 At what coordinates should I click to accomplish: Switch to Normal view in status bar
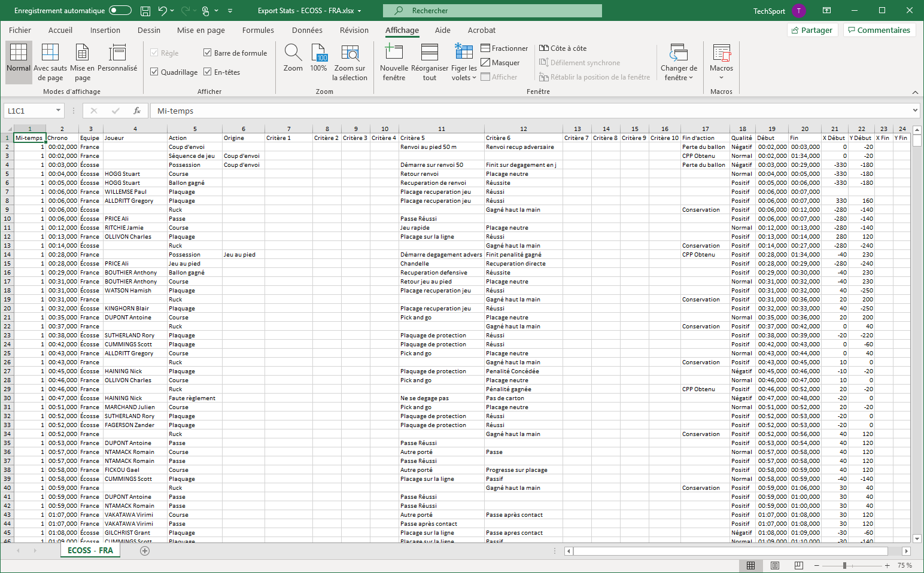[x=750, y=565]
